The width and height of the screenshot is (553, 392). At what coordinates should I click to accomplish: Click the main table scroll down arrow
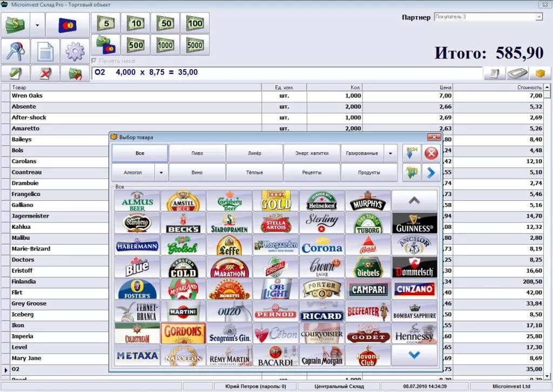point(547,376)
